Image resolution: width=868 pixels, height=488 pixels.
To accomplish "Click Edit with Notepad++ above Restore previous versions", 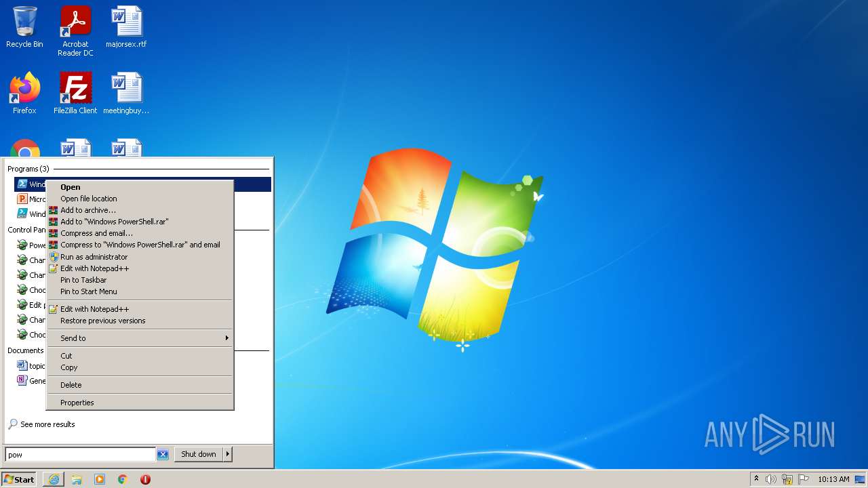I will (140, 309).
